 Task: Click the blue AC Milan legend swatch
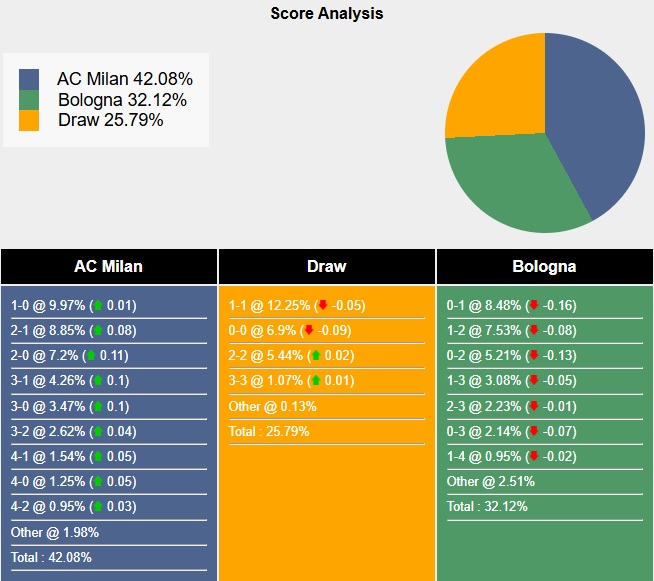(x=29, y=79)
